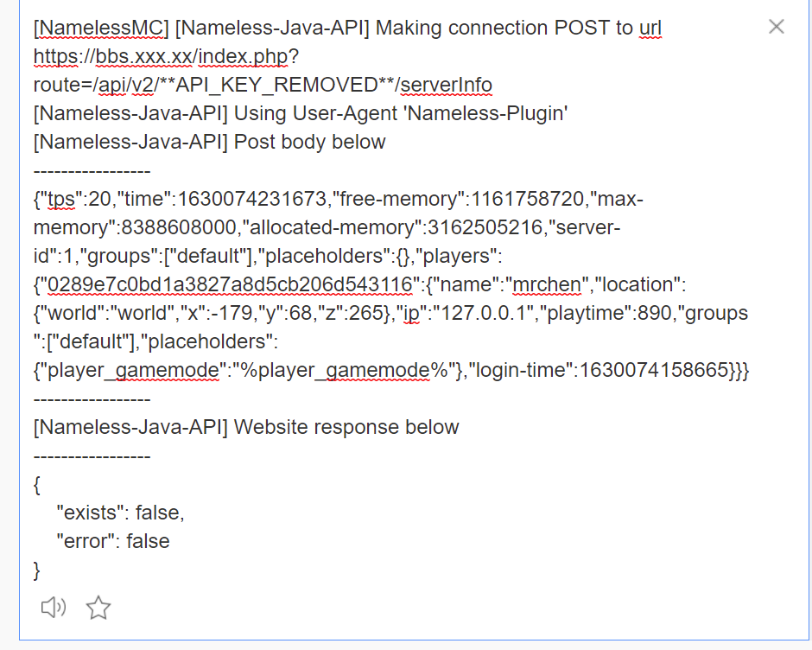Select the player name mrchen
This screenshot has width=812, height=650.
(x=548, y=284)
